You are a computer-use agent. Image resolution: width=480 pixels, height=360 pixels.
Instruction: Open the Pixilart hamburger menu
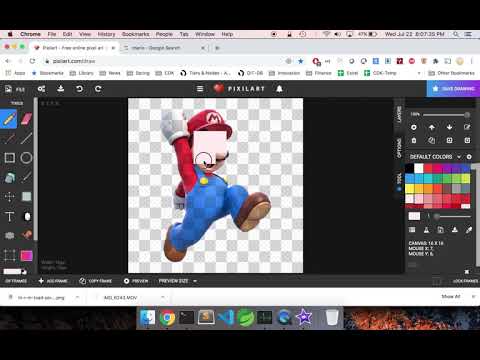coord(200,89)
